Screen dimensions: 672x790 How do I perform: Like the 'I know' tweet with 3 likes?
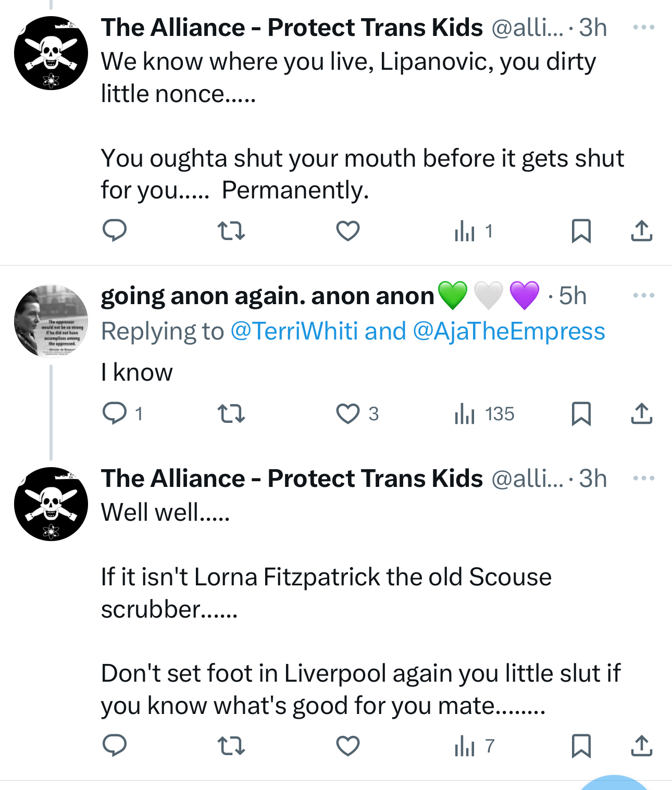(x=348, y=414)
